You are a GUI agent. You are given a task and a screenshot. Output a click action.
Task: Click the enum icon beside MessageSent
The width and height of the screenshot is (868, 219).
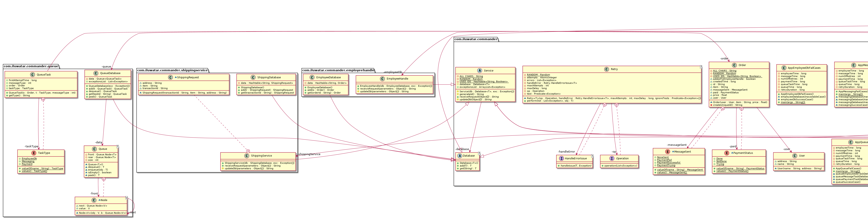pyautogui.click(x=668, y=152)
